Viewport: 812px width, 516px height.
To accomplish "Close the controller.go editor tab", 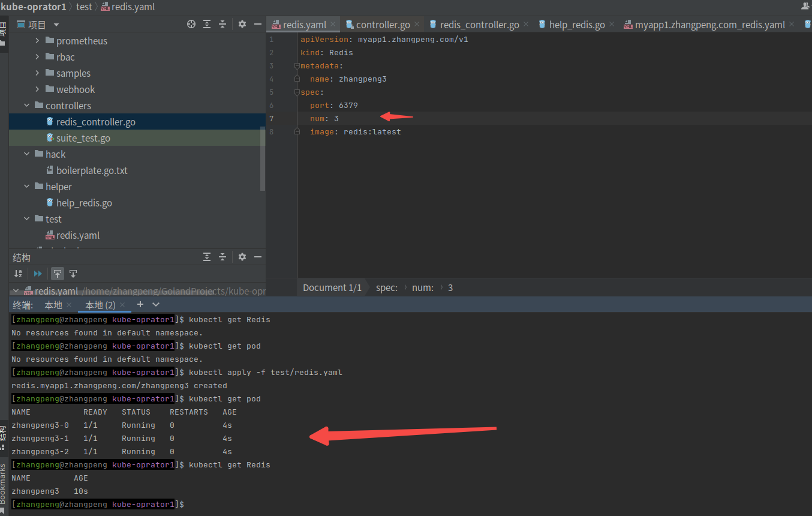I will point(417,25).
